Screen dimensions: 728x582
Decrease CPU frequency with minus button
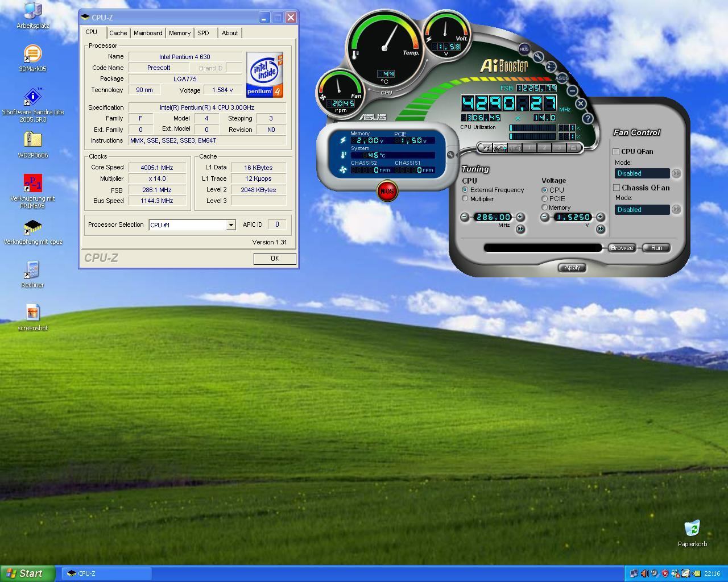[465, 217]
